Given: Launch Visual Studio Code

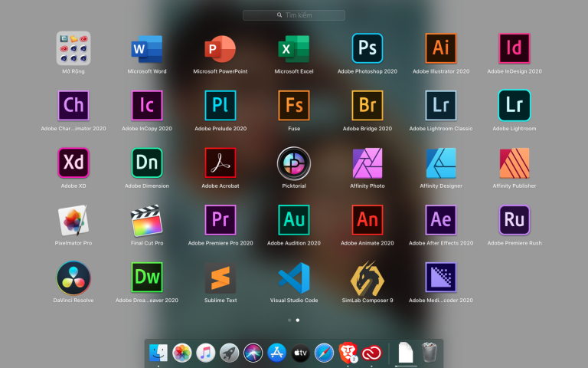Looking at the screenshot, I should point(294,278).
